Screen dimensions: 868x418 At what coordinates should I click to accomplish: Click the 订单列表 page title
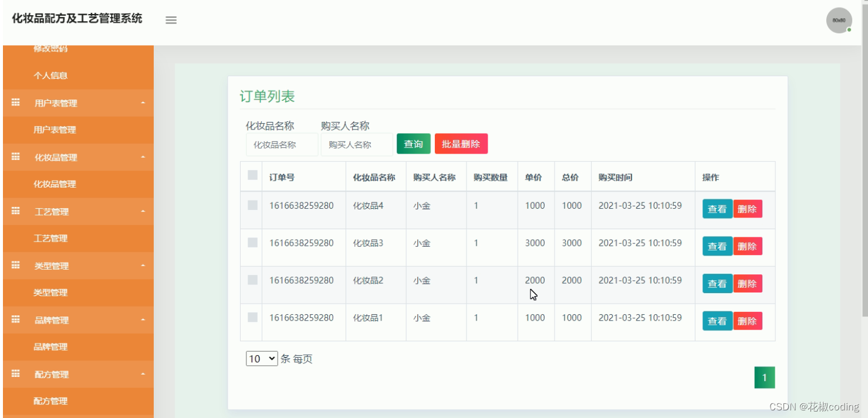point(267,97)
